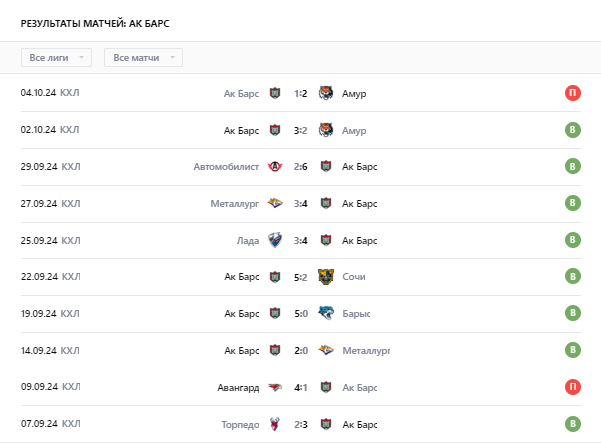Click the Lada team logo
601x443 pixels.
pyautogui.click(x=275, y=240)
